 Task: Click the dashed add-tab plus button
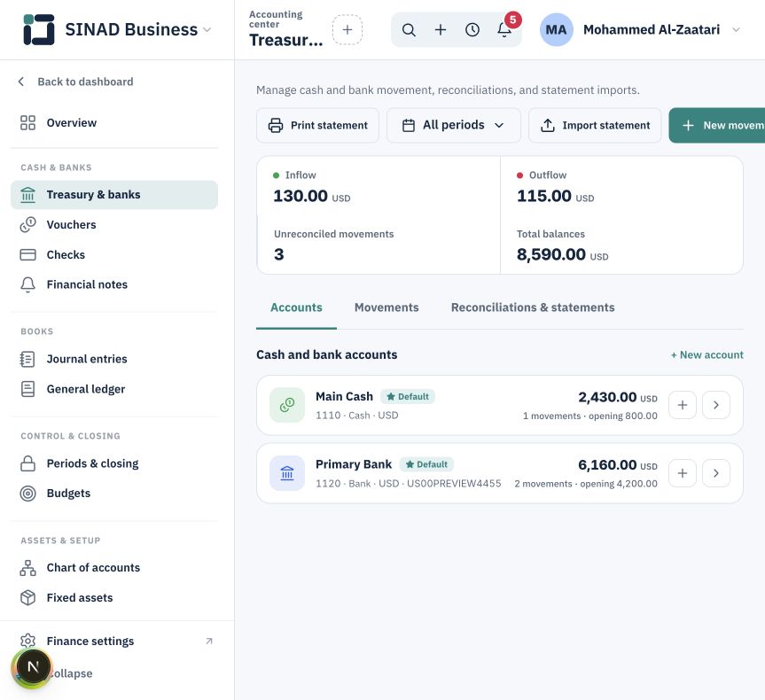pyautogui.click(x=347, y=30)
